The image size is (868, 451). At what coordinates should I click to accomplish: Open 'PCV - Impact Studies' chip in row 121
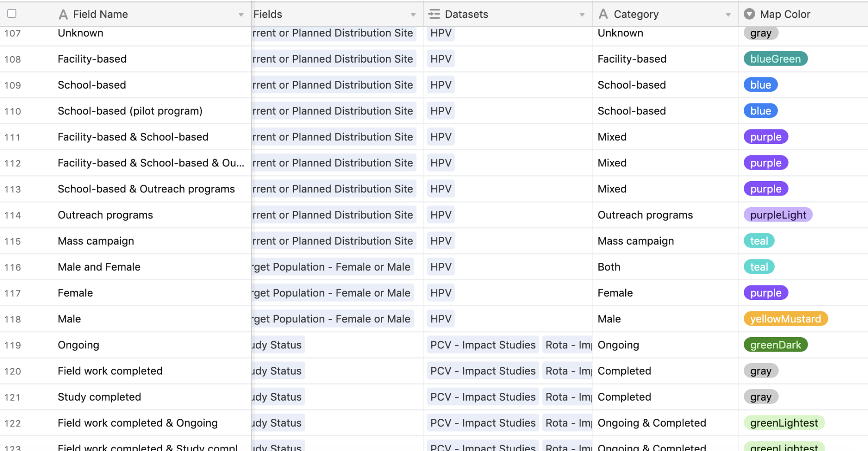[483, 397]
